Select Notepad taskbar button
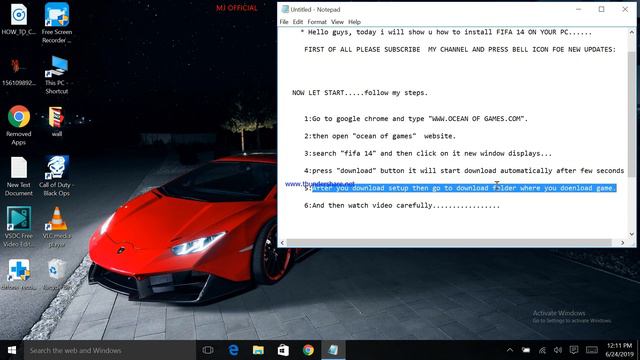The height and width of the screenshot is (360, 640). 333,350
